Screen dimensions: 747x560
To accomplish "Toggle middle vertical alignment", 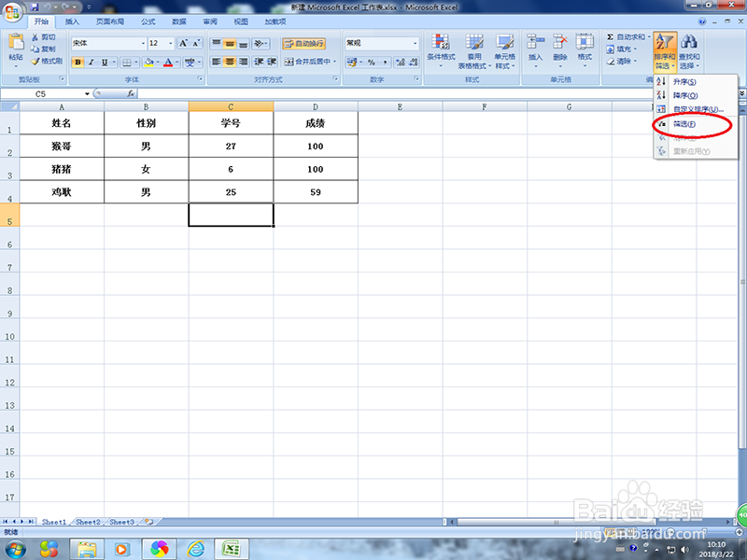I will click(x=230, y=43).
